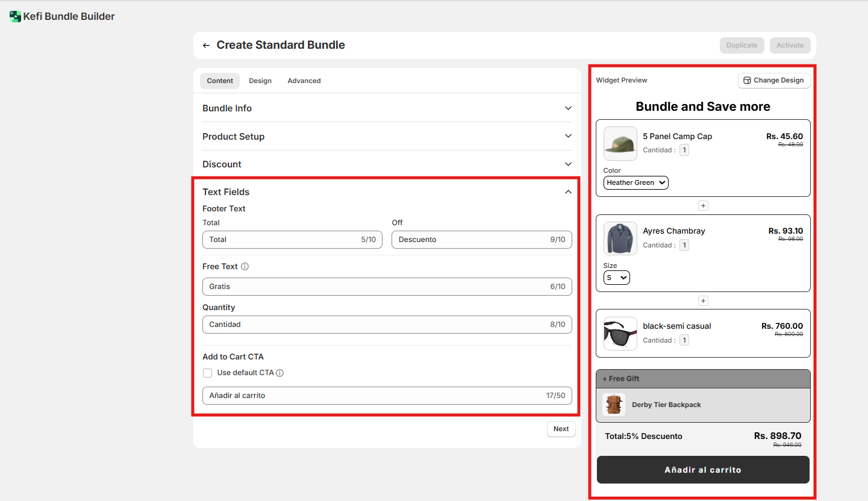The height and width of the screenshot is (501, 868).
Task: Click the Kefi Bundle Builder logo
Action: tap(15, 16)
